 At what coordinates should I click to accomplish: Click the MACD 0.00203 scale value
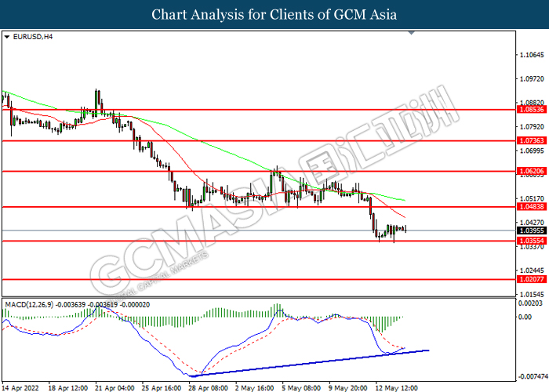[530, 303]
